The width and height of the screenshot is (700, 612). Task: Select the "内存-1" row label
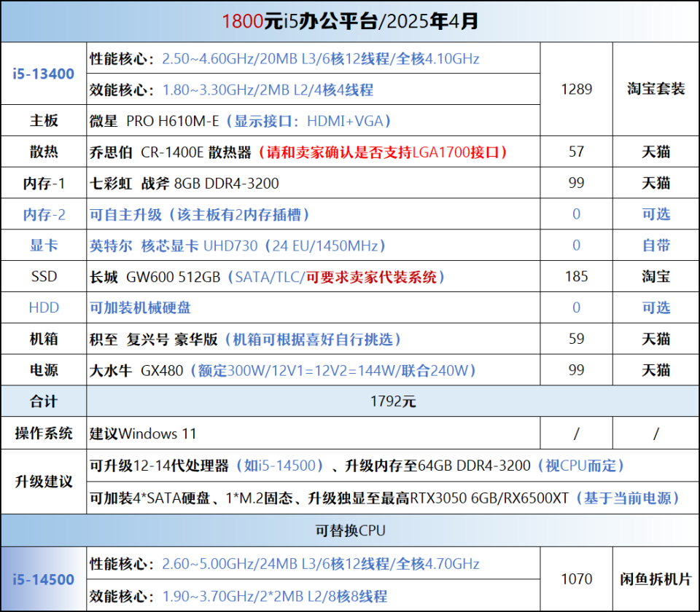pos(43,183)
